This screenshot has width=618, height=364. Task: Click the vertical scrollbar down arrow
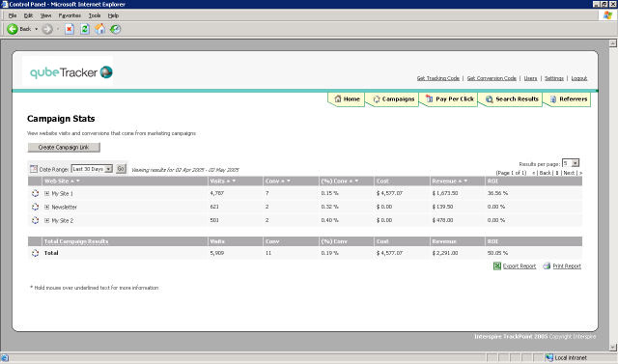tap(613, 347)
